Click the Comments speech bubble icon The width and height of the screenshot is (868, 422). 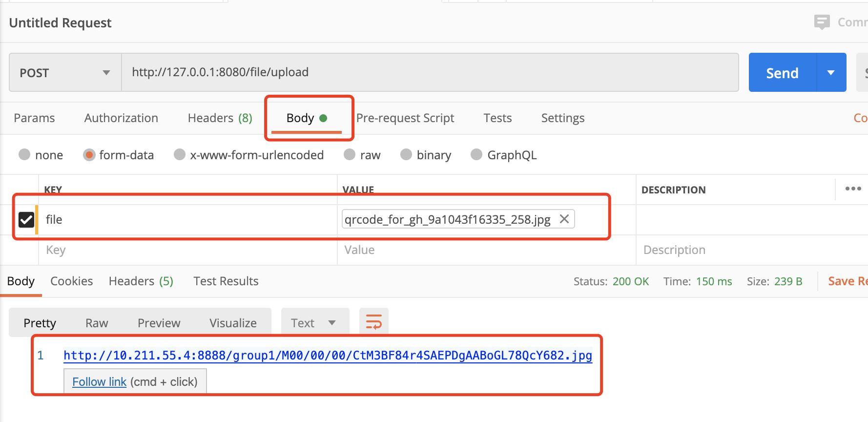coord(822,22)
